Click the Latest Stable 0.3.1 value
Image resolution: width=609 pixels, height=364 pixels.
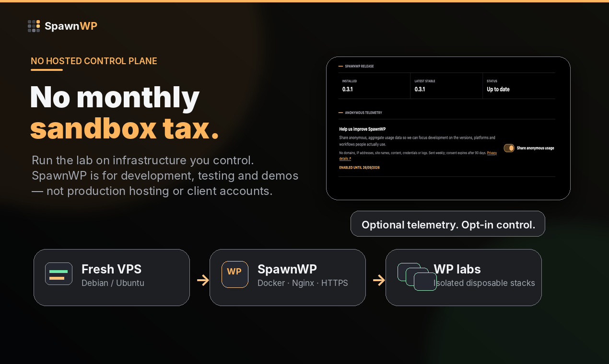[x=420, y=89]
